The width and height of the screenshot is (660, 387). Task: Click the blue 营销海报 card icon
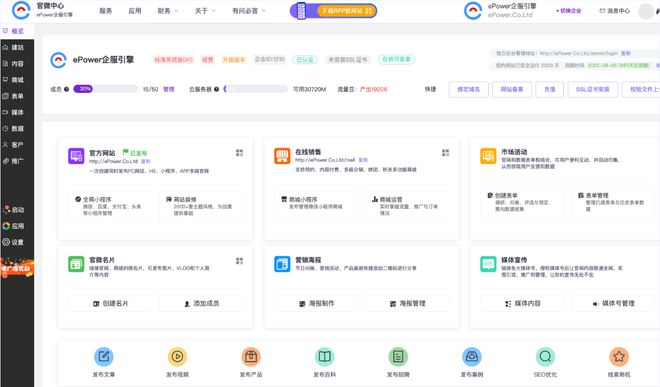(x=282, y=264)
